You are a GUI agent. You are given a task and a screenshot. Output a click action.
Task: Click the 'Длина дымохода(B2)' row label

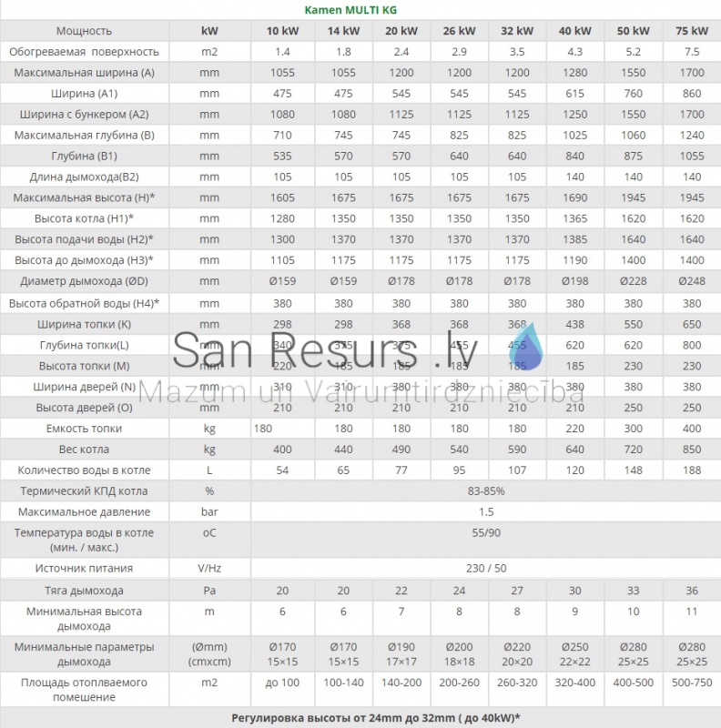pyautogui.click(x=84, y=177)
